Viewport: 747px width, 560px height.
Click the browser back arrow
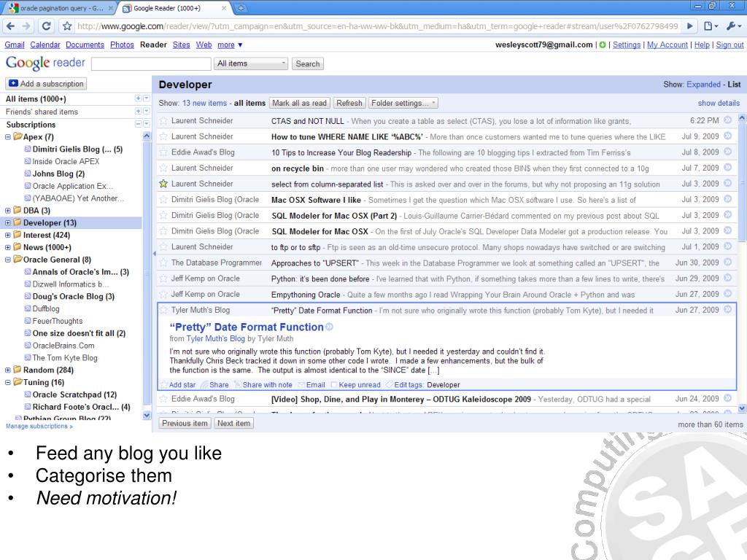coord(11,26)
